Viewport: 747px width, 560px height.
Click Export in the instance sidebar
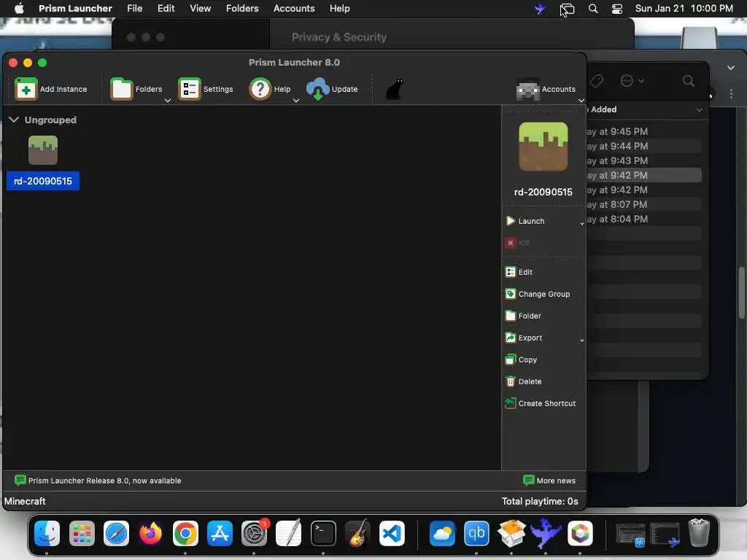click(x=524, y=338)
